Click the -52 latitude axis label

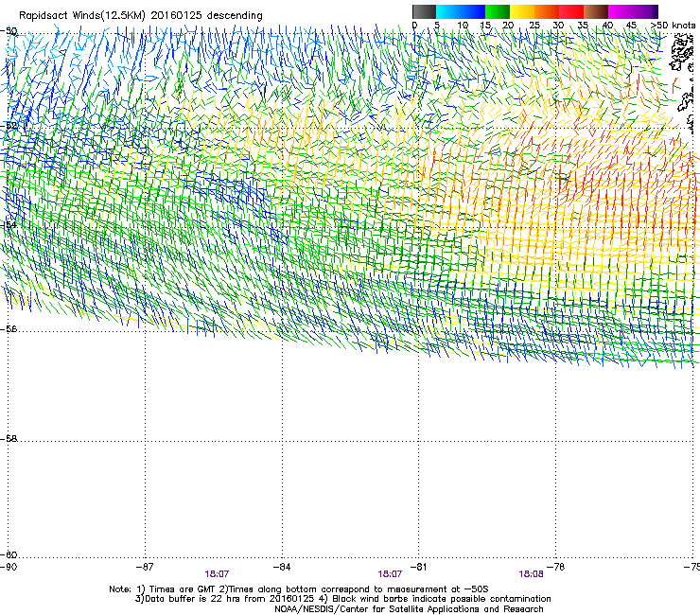pos(9,126)
